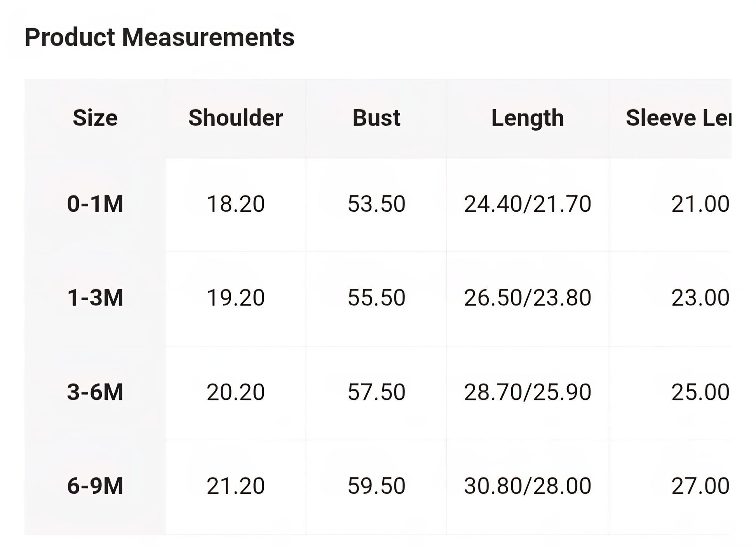Click the Length column header
The width and height of the screenshot is (756, 549).
tap(528, 118)
